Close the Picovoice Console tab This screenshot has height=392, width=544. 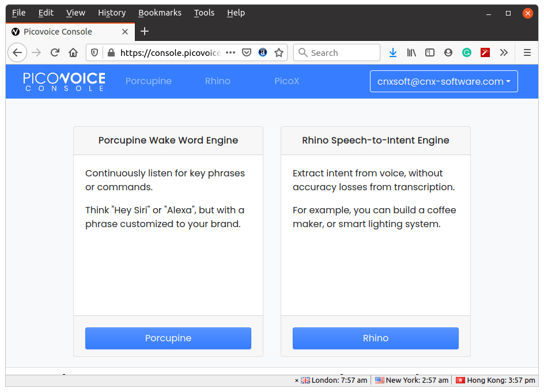pyautogui.click(x=125, y=32)
